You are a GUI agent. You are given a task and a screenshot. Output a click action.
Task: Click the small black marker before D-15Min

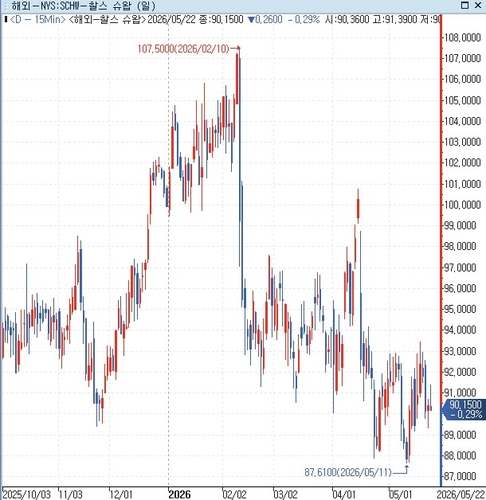point(6,19)
